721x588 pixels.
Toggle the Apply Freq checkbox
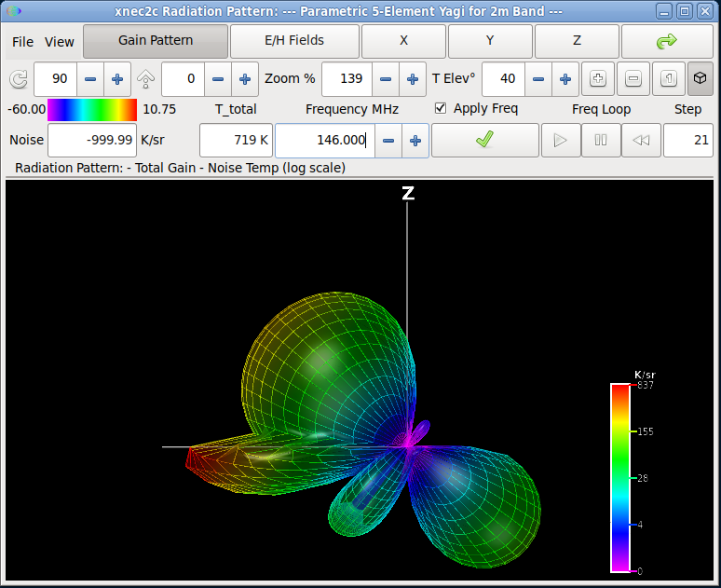click(x=441, y=108)
